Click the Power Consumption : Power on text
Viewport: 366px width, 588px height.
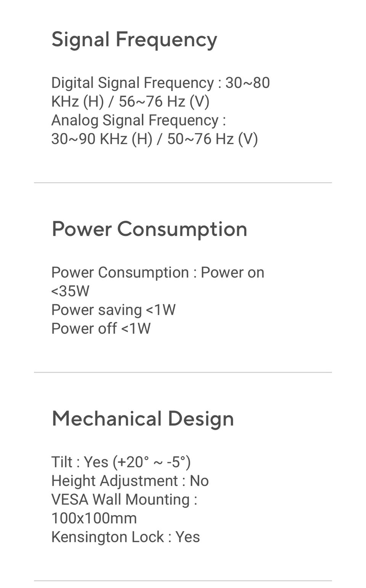coord(158,272)
